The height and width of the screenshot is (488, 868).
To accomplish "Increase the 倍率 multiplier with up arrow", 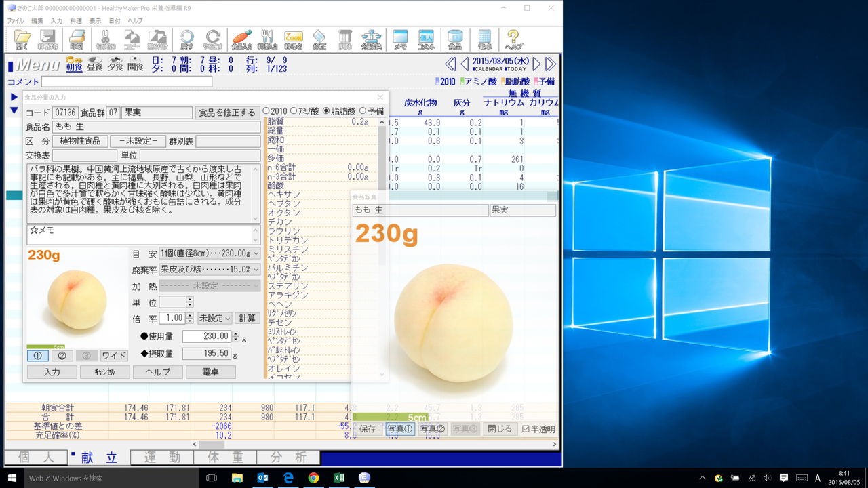I will (x=189, y=316).
